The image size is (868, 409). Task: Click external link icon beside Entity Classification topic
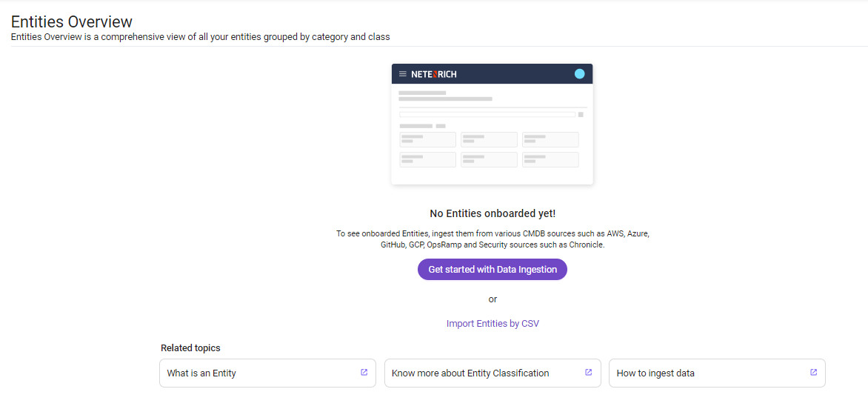click(589, 373)
